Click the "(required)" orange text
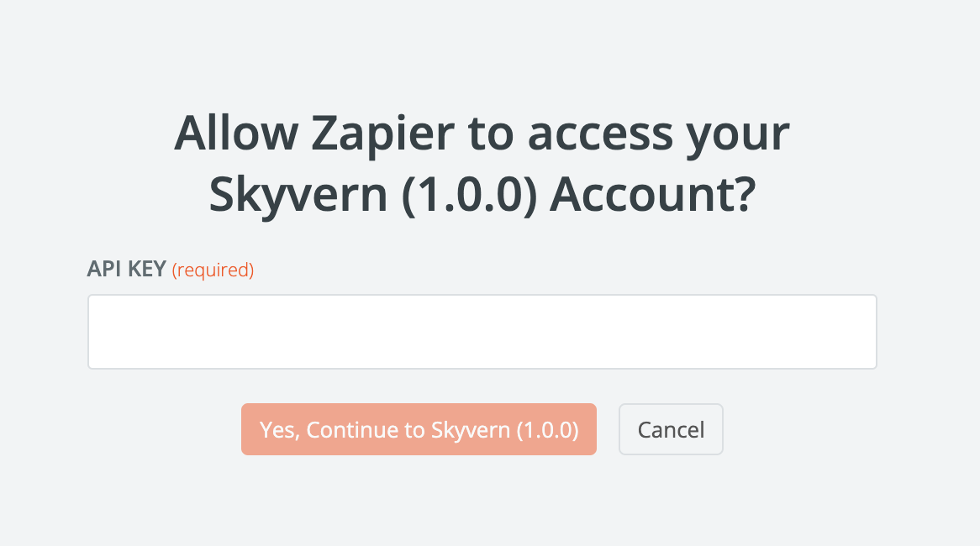The height and width of the screenshot is (546, 980). click(x=213, y=270)
